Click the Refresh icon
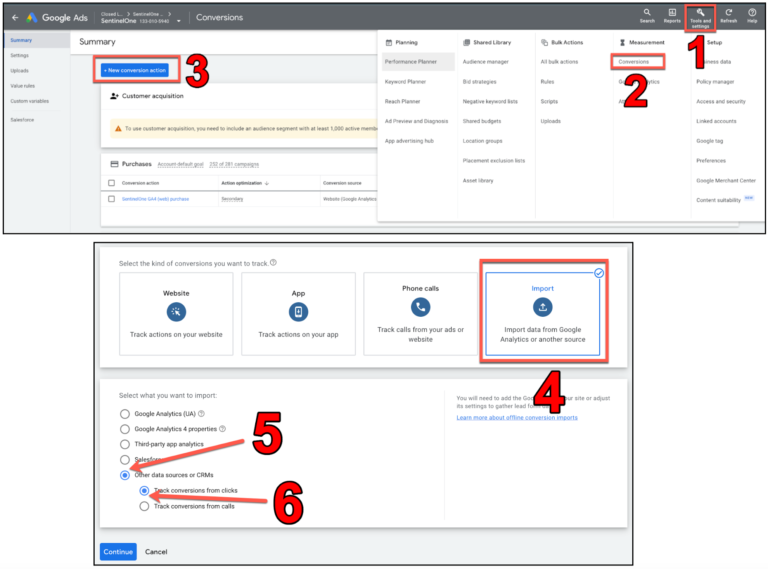This screenshot has width=768, height=569. pyautogui.click(x=728, y=13)
